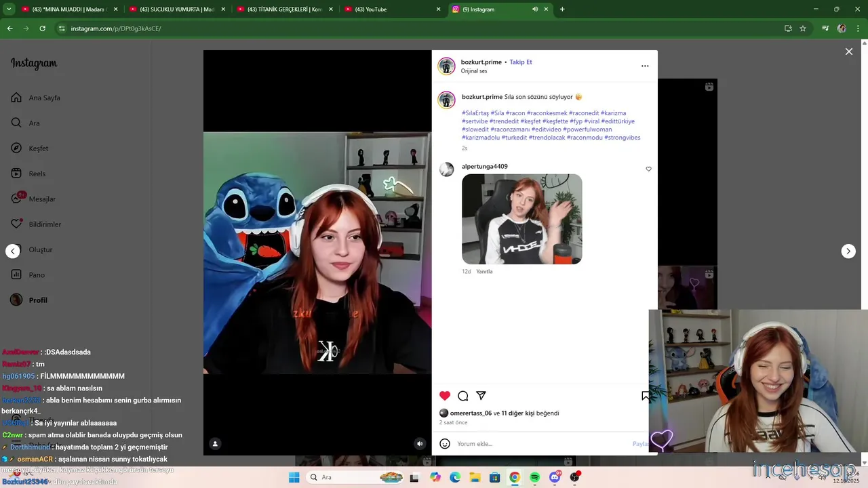Open the comment bubble icon

click(x=463, y=396)
